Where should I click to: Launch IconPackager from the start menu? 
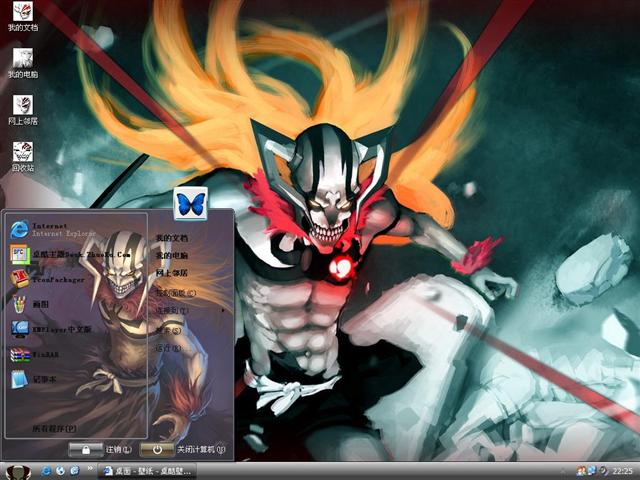[47, 280]
